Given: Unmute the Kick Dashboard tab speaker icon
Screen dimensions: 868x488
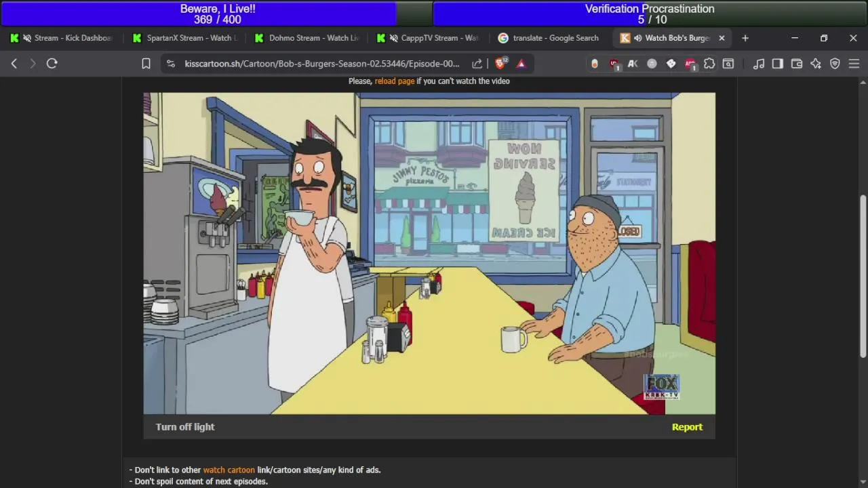Looking at the screenshot, I should click(x=27, y=38).
